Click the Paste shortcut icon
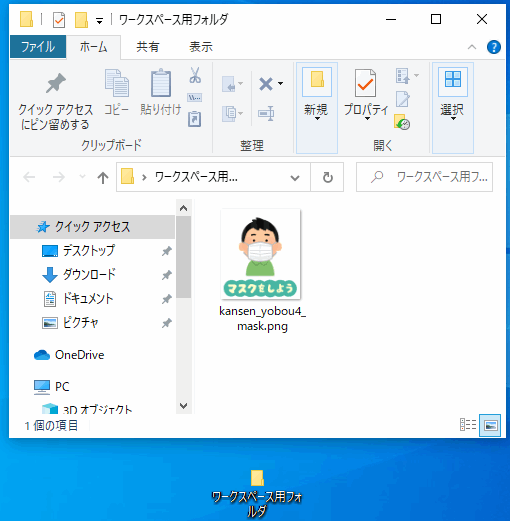Viewport: 510px width, 521px height. 195,119
